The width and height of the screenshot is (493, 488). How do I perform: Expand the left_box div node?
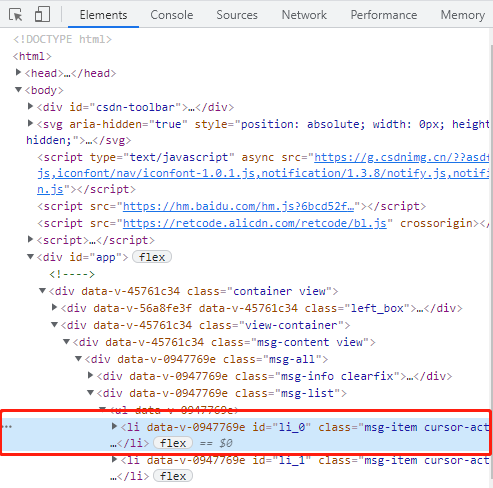54,307
